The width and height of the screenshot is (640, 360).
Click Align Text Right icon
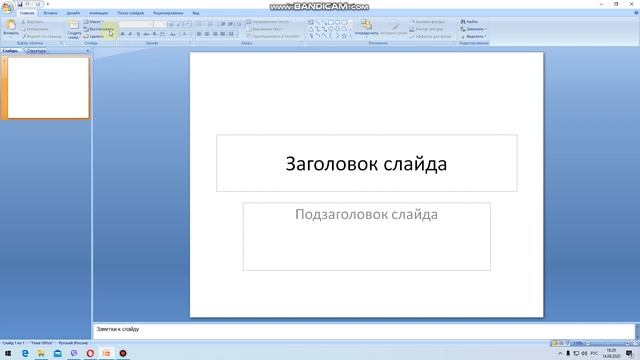click(215, 34)
